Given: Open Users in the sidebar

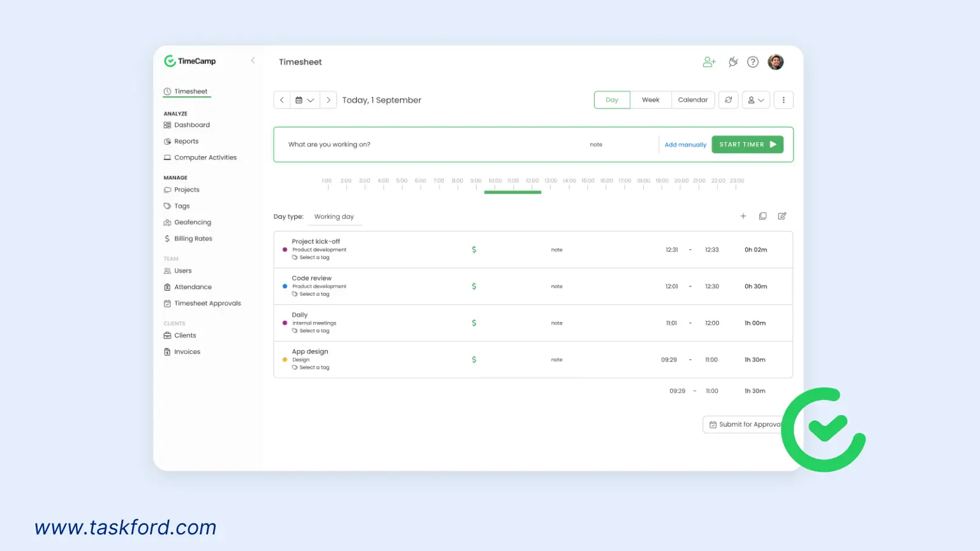Looking at the screenshot, I should [x=178, y=271].
